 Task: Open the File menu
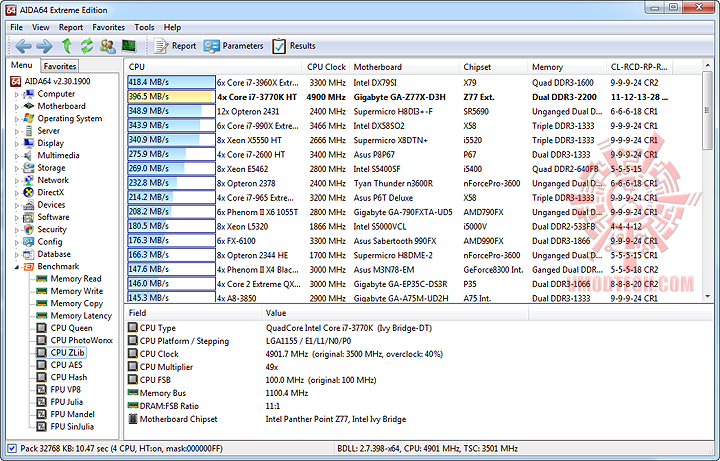pos(17,28)
